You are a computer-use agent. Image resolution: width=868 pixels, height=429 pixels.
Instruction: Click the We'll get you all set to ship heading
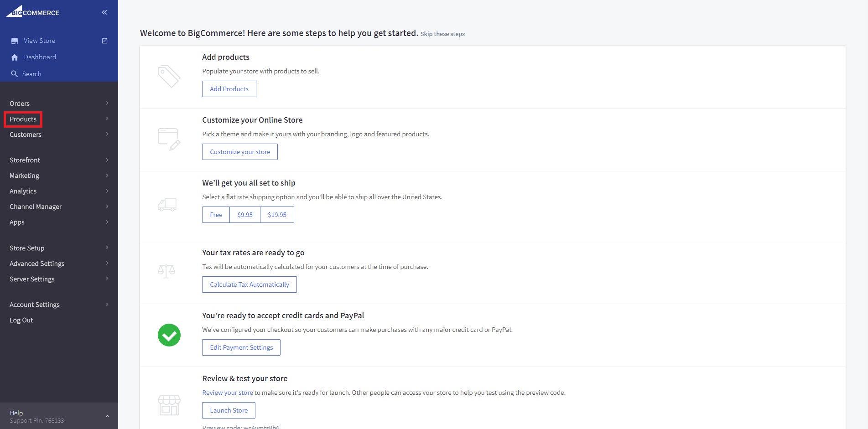[x=249, y=183]
